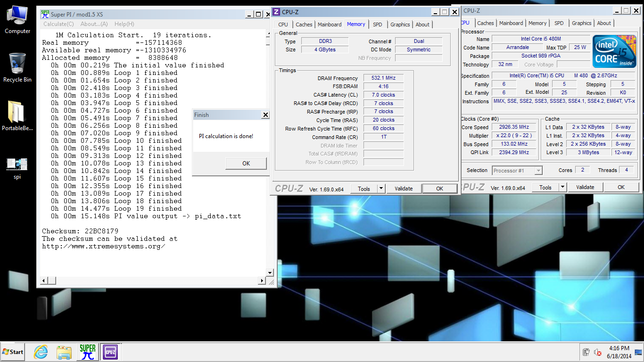Click Super PI vertical scrollbar down arrow
This screenshot has height=362, width=644.
(x=270, y=273)
